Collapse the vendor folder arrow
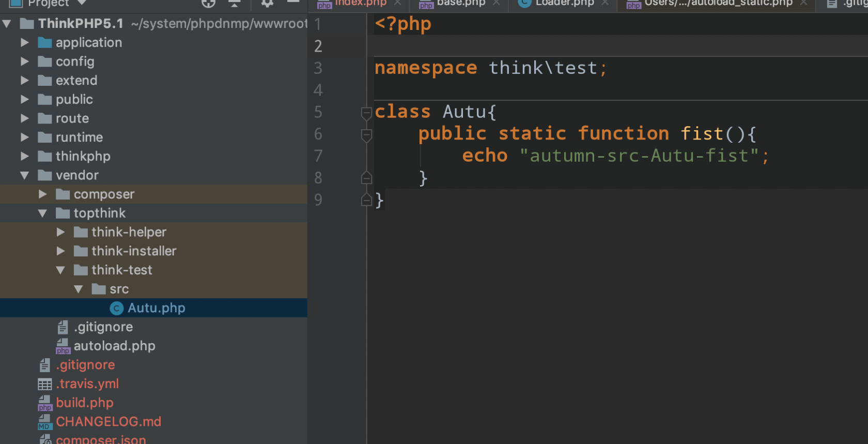The width and height of the screenshot is (868, 444). (x=24, y=175)
